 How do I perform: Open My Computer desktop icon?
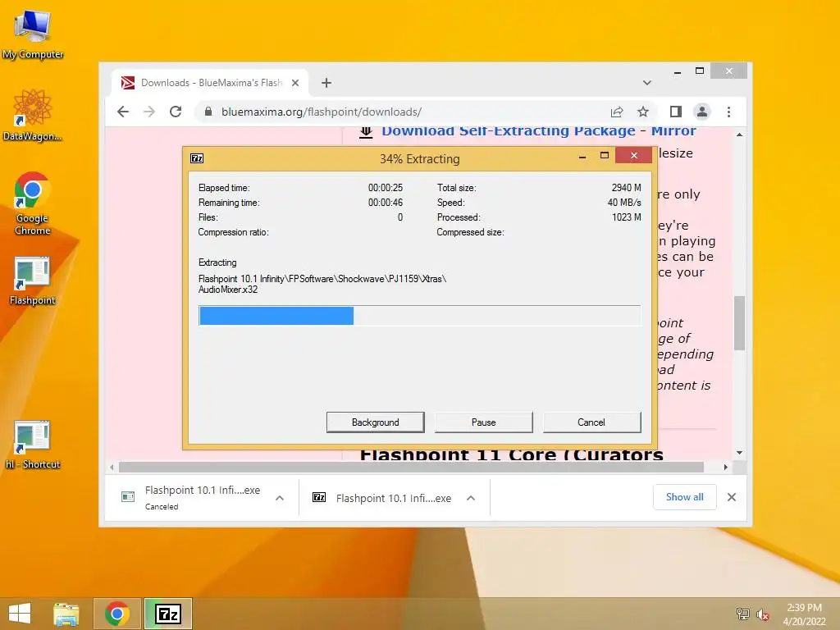pyautogui.click(x=33, y=35)
